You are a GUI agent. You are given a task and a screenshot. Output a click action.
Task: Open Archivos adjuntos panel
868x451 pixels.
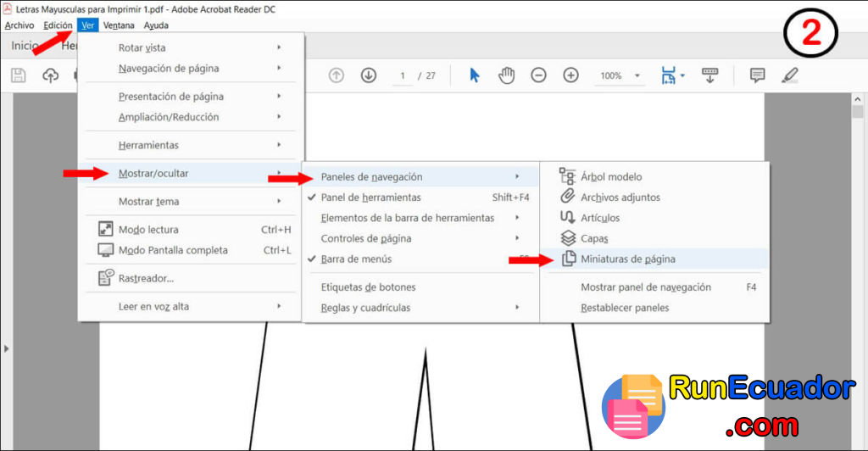[655, 197]
